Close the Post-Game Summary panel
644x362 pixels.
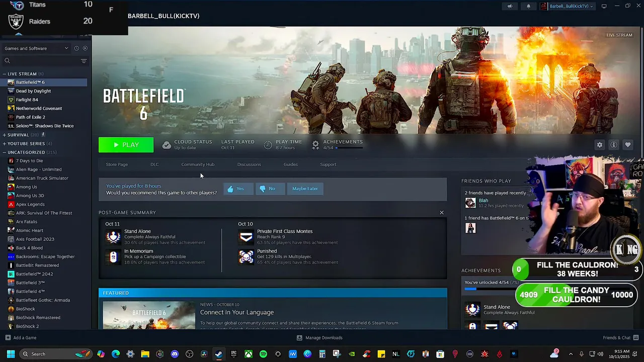click(x=442, y=213)
